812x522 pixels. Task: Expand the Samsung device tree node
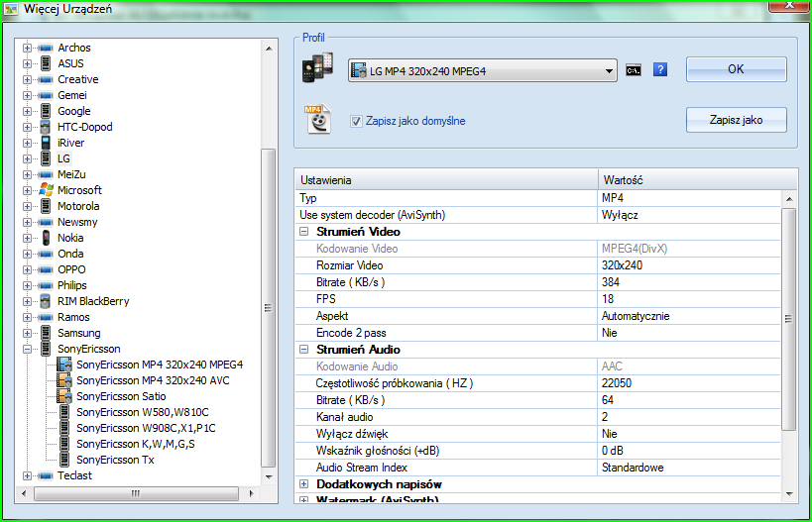[28, 333]
